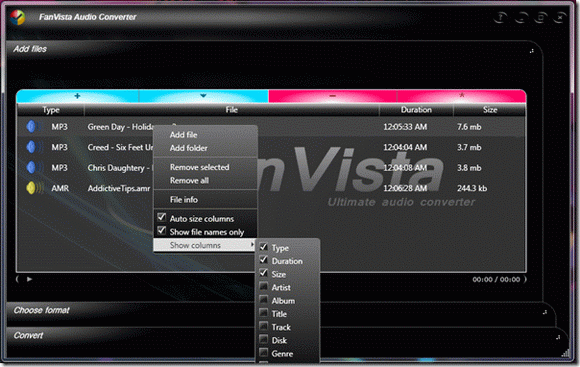Click the AMR type cell
This screenshot has height=367, width=580.
pyautogui.click(x=60, y=188)
